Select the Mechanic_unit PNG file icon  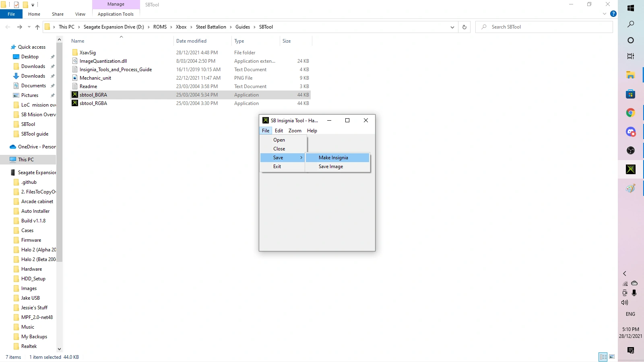click(75, 78)
